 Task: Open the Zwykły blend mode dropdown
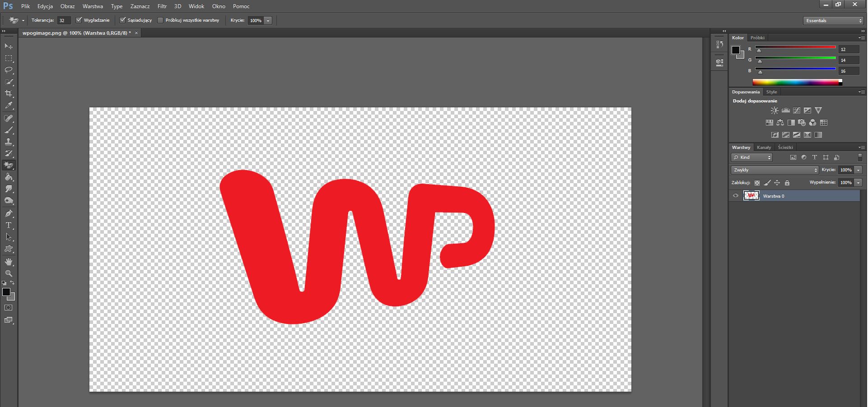click(x=775, y=170)
